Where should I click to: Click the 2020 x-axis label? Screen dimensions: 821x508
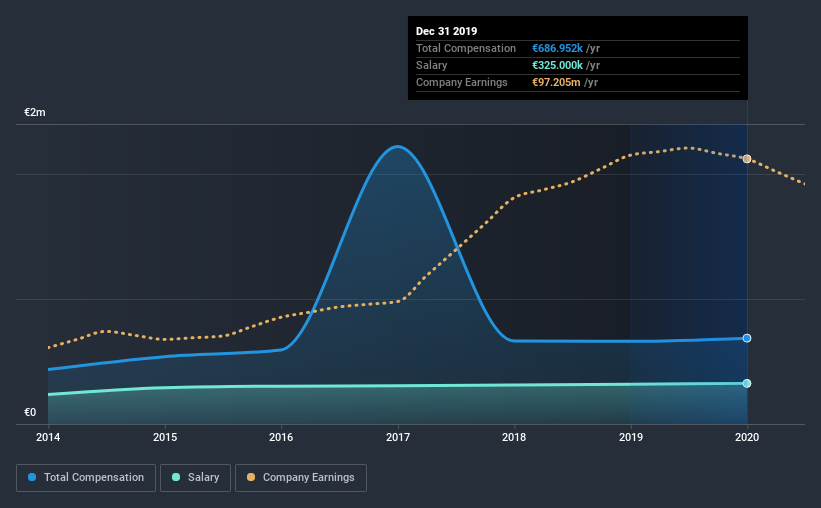[747, 437]
